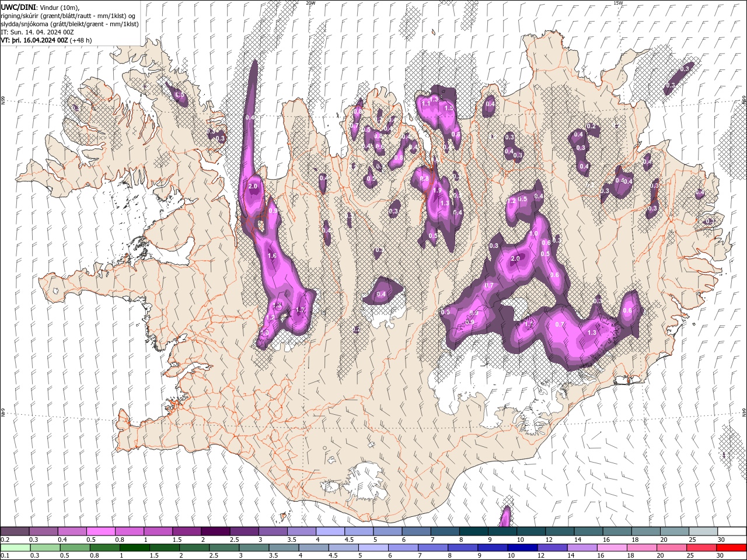This screenshot has width=747, height=560.
Task: Select the dark teal 8 snow legend swatch
Action: 474,531
